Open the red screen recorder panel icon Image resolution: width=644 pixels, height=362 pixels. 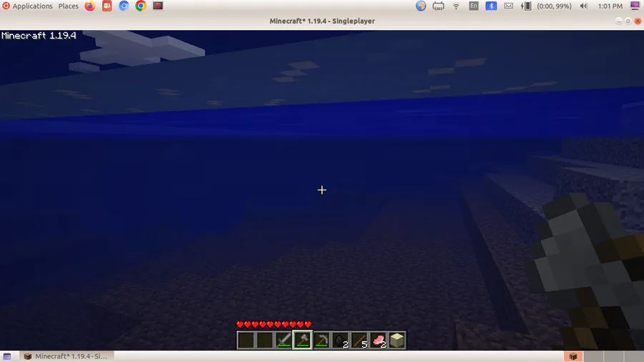[157, 6]
